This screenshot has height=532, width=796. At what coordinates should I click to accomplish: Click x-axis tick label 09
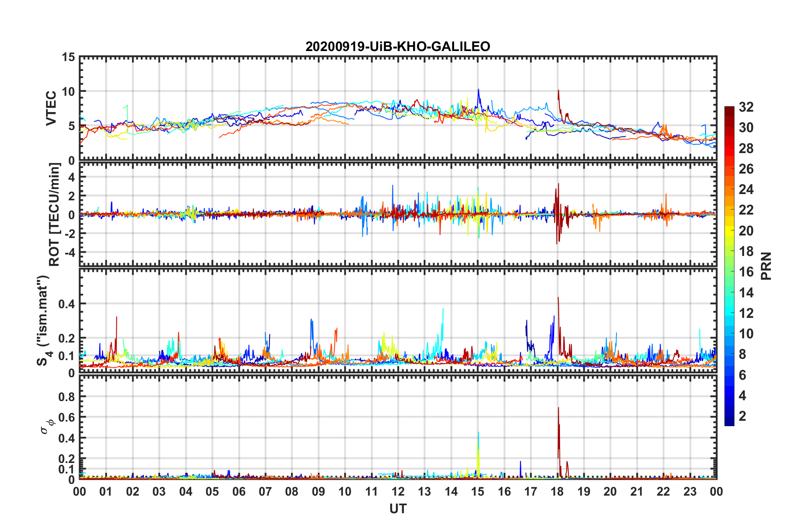pos(318,491)
